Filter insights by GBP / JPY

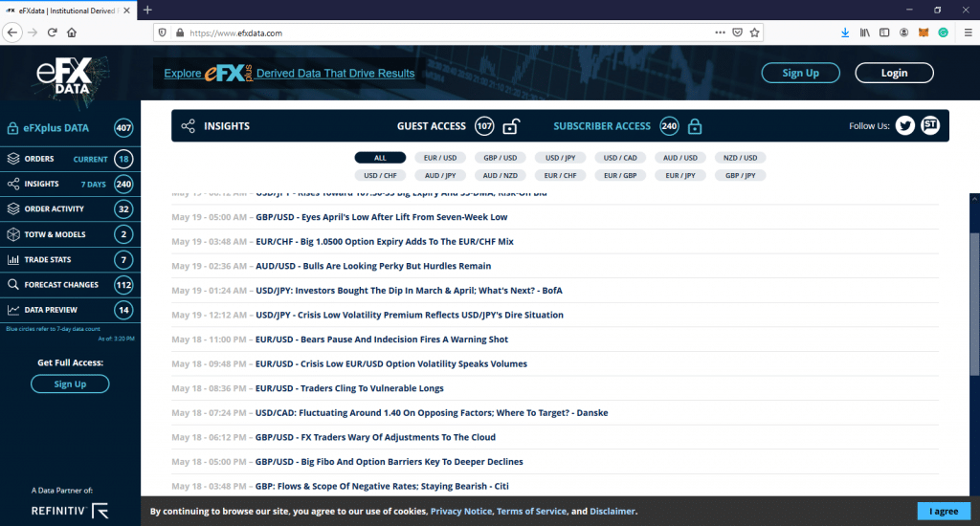click(x=740, y=176)
